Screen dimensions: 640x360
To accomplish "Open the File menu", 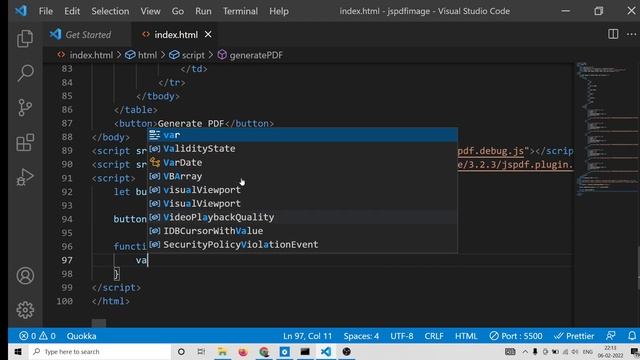I will click(46, 11).
